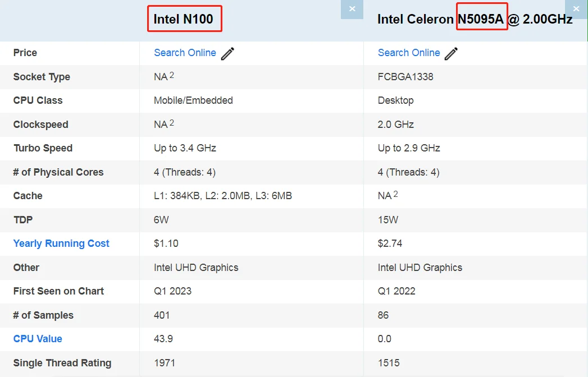Click the N100 Single Thread Rating 1971
588x377 pixels.
165,363
